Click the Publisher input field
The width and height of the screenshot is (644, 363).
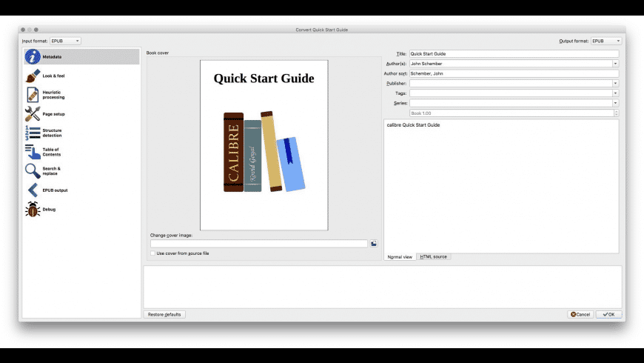click(x=511, y=84)
